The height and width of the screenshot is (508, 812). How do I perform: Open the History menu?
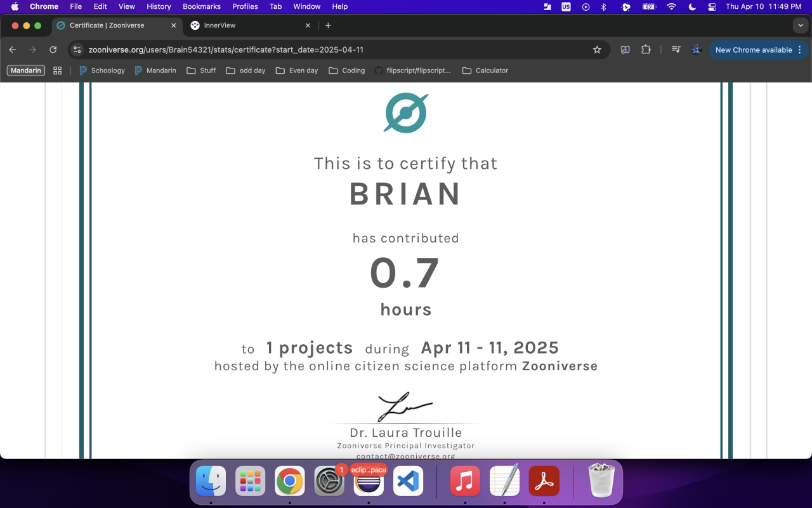click(159, 6)
